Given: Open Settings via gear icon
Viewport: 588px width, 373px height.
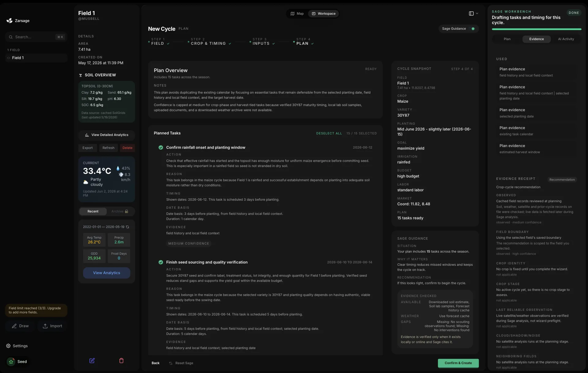Looking at the screenshot, I should coord(8,346).
